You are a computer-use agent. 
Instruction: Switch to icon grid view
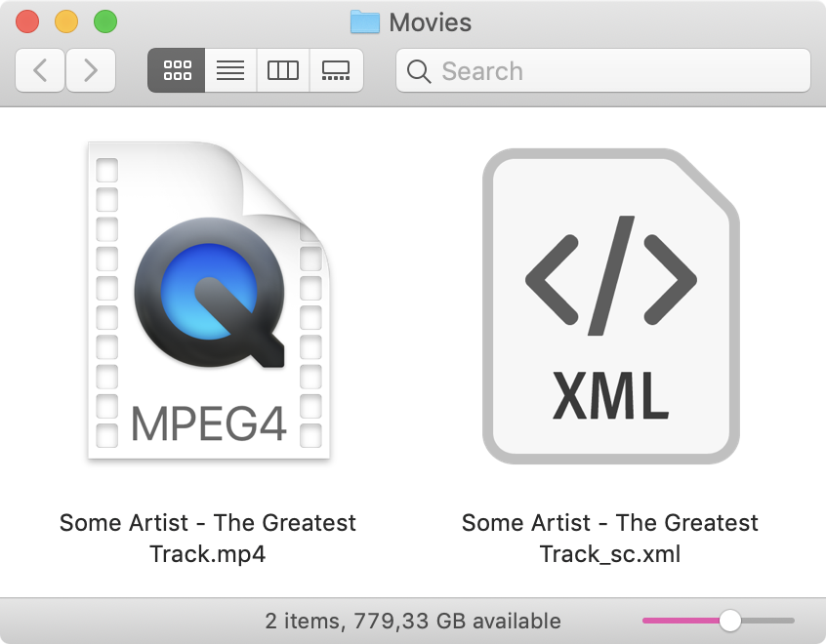[x=177, y=70]
